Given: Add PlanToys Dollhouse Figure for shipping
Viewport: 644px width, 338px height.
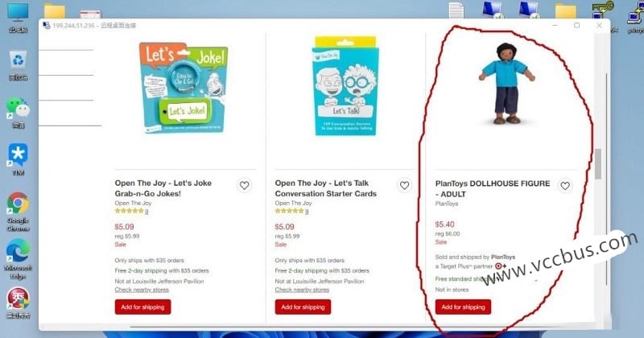Looking at the screenshot, I should click(x=463, y=307).
